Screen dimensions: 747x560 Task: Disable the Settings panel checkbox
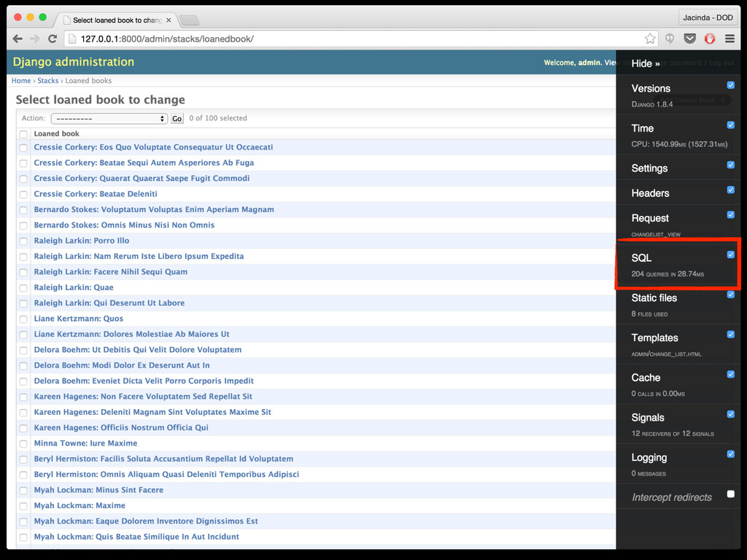click(730, 165)
